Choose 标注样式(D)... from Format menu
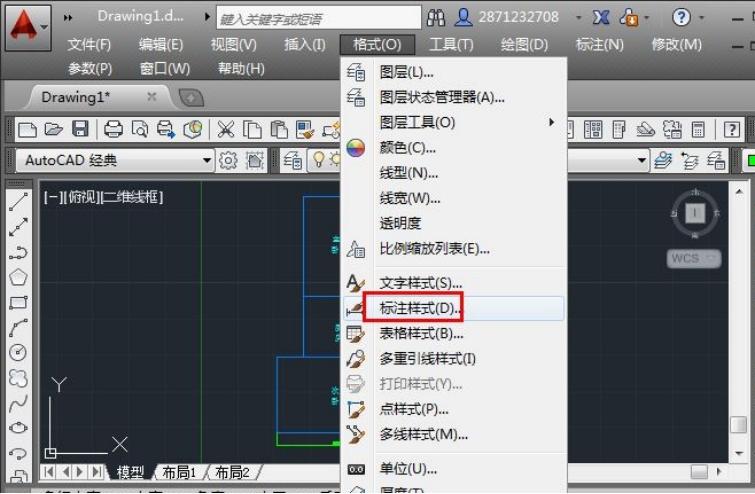This screenshot has height=494, width=755. 453,308
